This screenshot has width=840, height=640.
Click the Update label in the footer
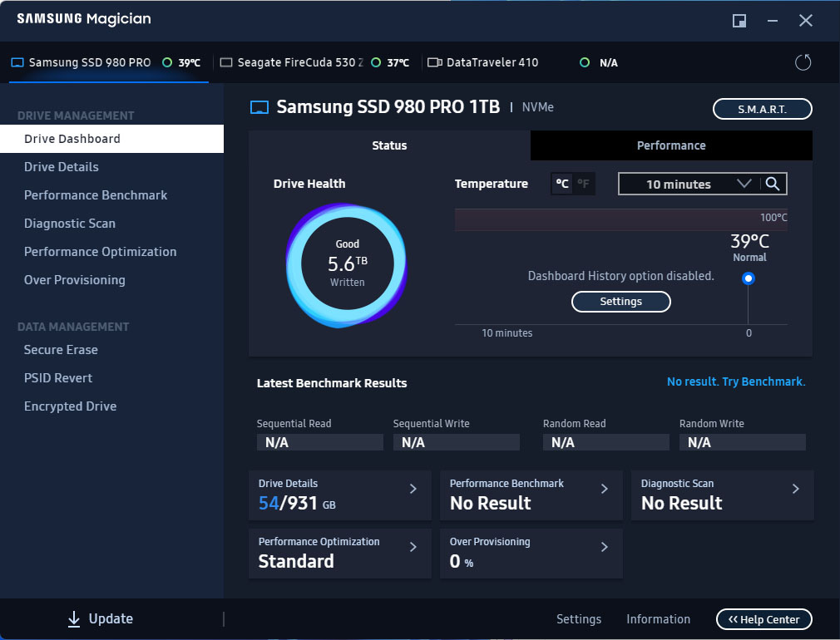coord(111,618)
